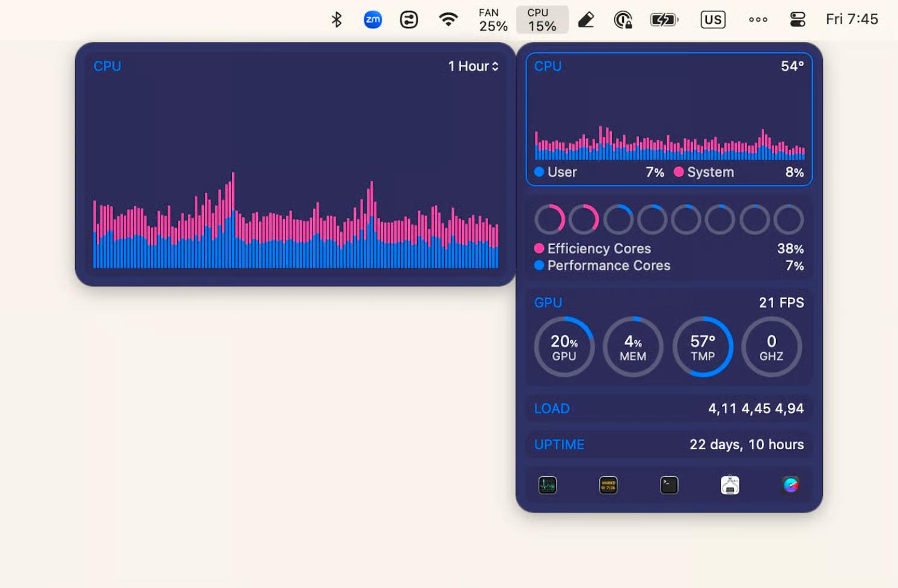Open the 1 Hour time range dropdown

(x=473, y=66)
